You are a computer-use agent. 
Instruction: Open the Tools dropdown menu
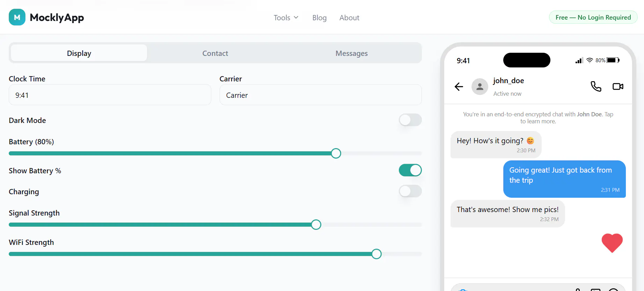coord(286,17)
